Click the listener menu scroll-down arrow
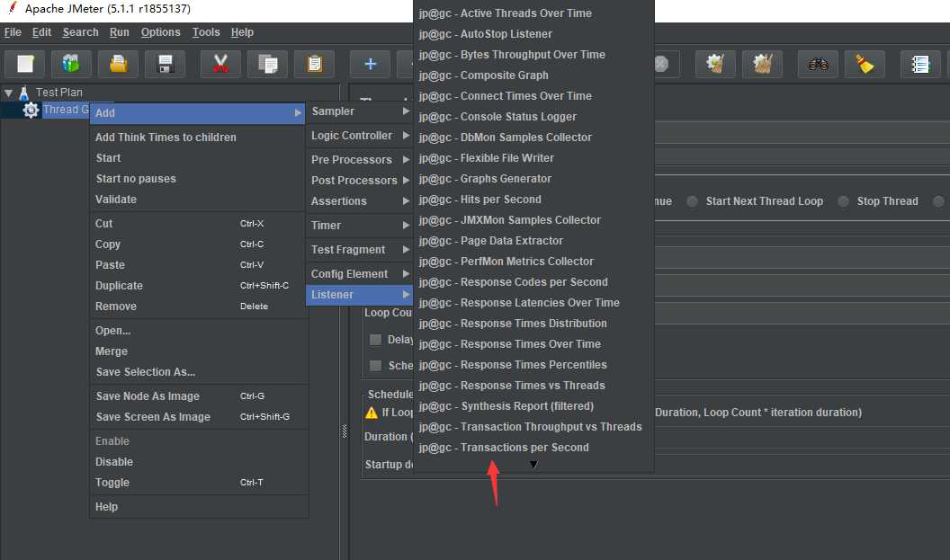The image size is (950, 560). point(533,465)
